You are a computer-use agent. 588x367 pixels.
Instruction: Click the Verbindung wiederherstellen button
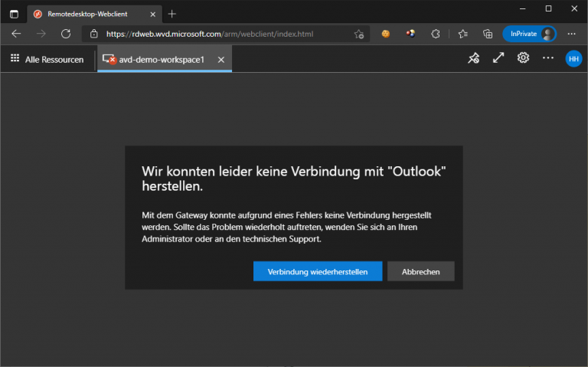click(x=318, y=271)
